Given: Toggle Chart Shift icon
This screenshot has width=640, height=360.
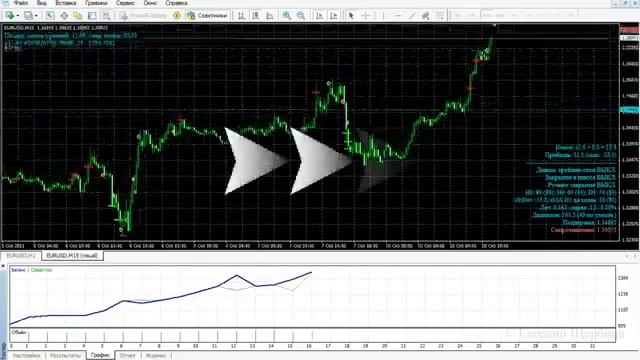Looking at the screenshot, I should [333, 16].
